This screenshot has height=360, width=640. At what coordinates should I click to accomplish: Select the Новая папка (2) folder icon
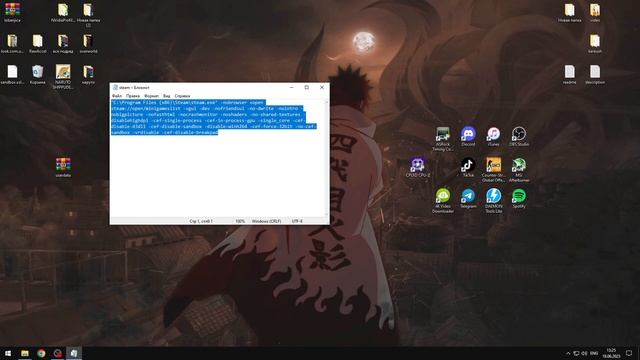pos(88,14)
